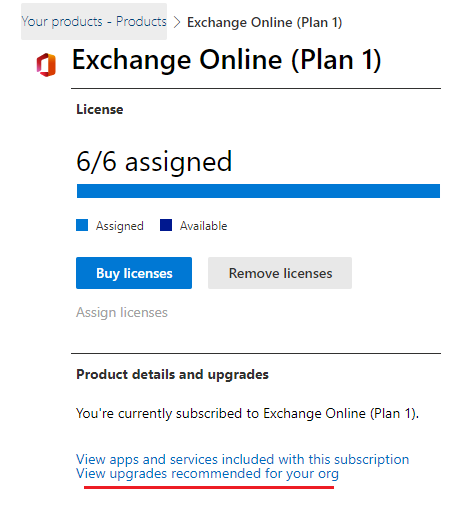Click the currently subscribed description text
Viewport: 455px width, 518px height.
247,413
